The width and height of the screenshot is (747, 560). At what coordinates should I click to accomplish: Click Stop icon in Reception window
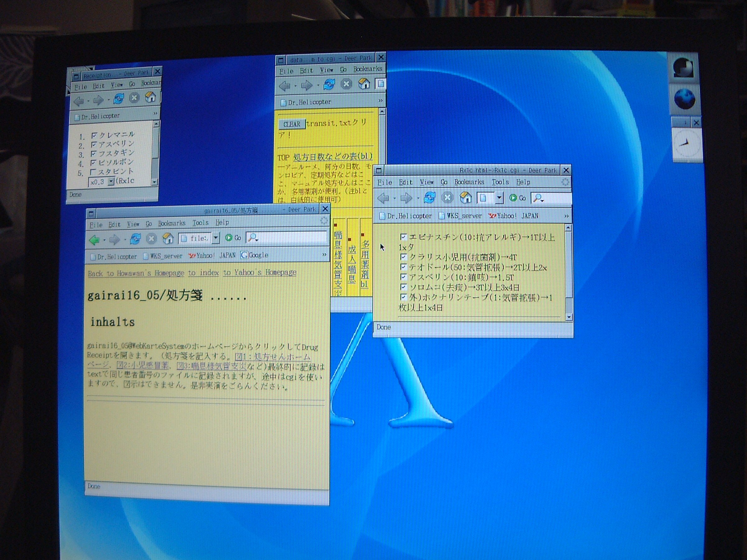[x=134, y=98]
